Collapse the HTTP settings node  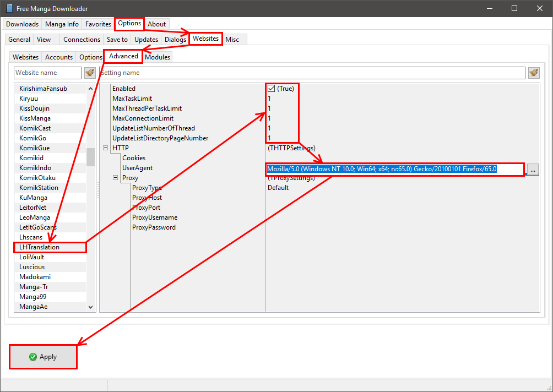point(105,148)
